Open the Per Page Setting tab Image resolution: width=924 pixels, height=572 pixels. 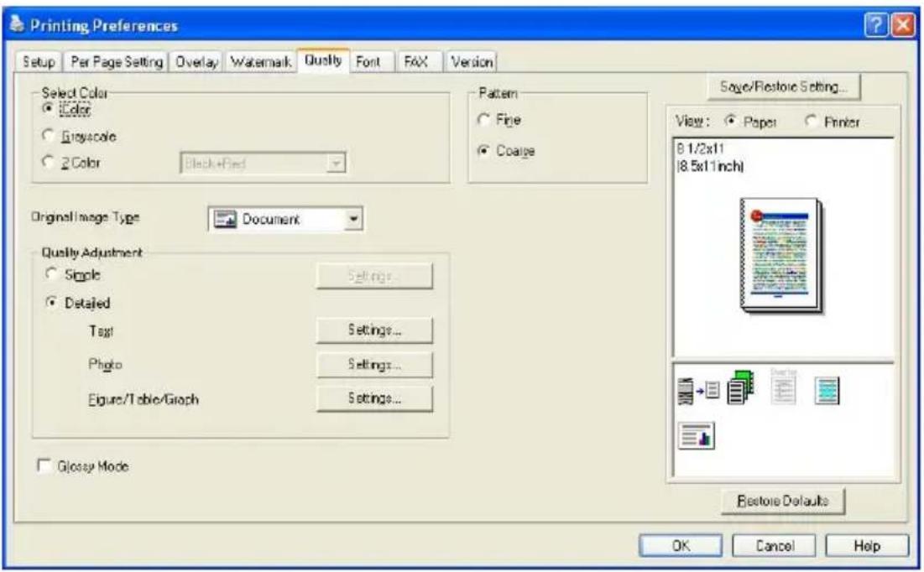click(116, 61)
